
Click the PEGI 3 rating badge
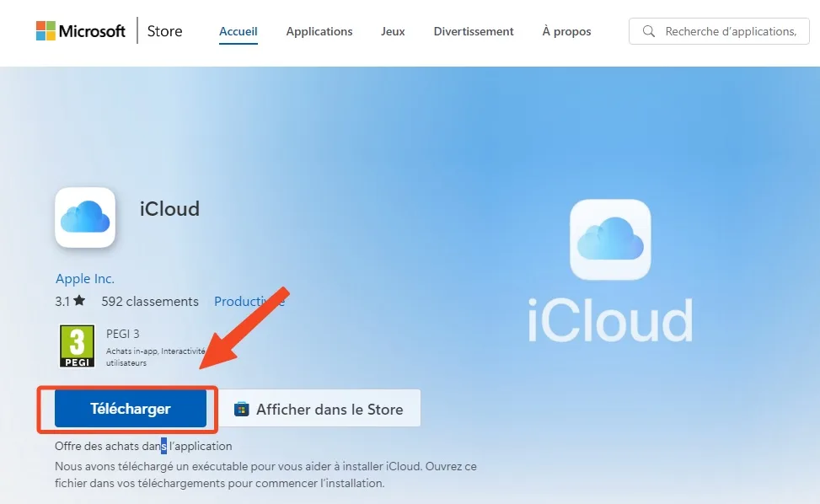(x=77, y=346)
